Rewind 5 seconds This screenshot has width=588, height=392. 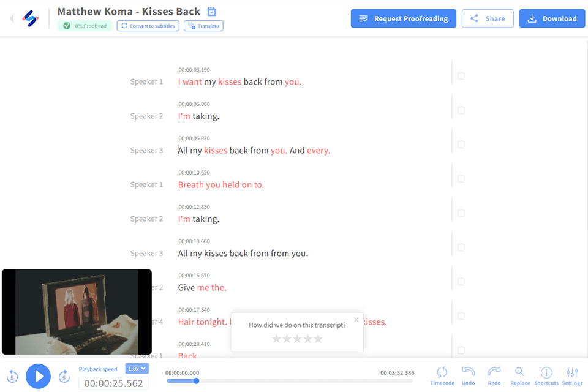12,376
